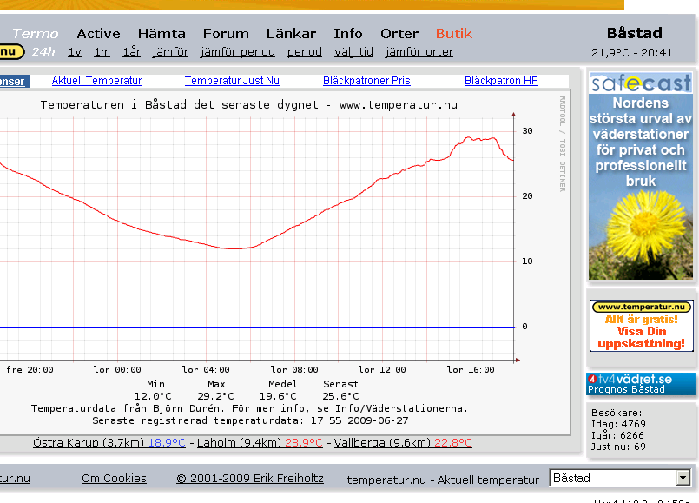The height and width of the screenshot is (503, 699).
Task: Open the Om Cookies link
Action: (114, 478)
